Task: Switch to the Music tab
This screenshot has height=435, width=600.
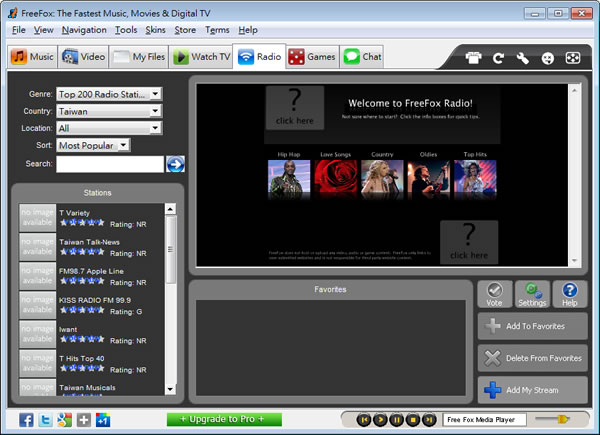Action: tap(32, 57)
